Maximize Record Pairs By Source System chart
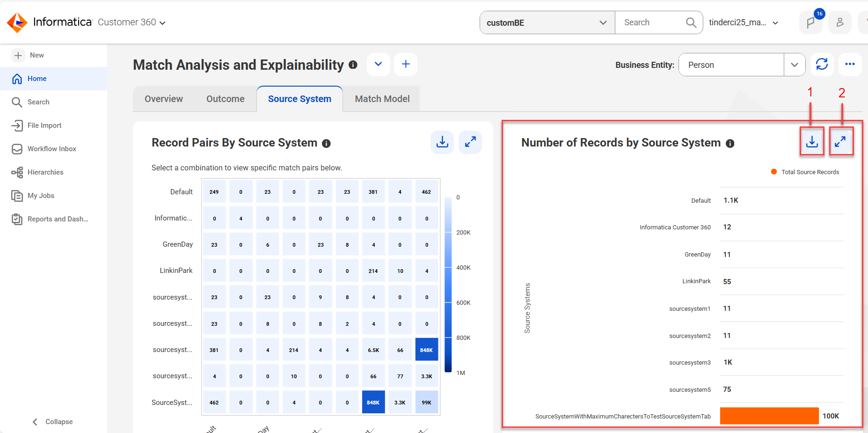 (470, 142)
